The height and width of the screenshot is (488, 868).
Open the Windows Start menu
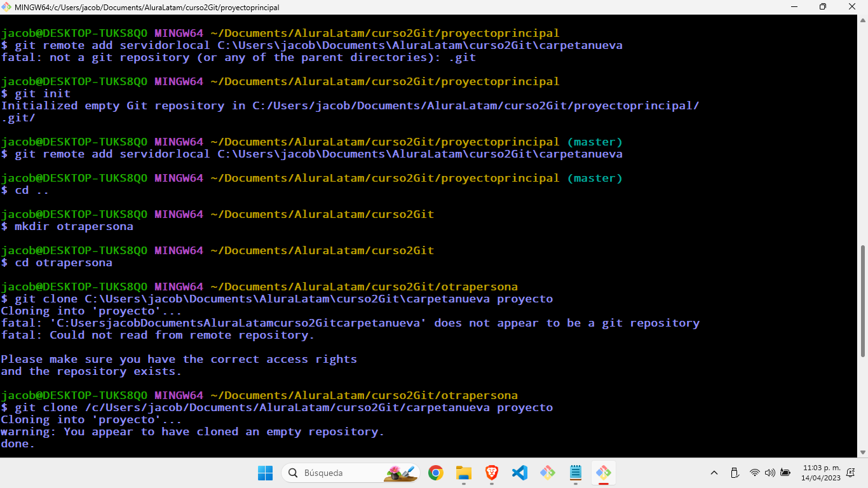tap(265, 473)
